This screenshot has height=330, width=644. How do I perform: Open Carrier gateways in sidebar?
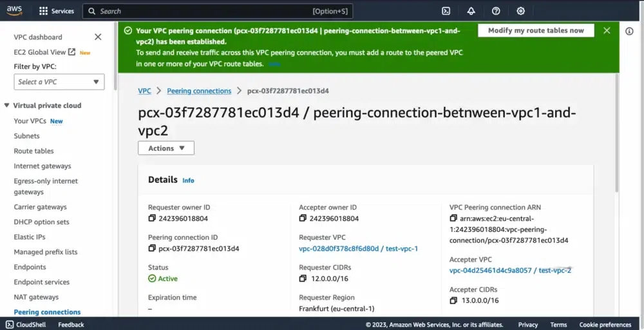pyautogui.click(x=40, y=207)
